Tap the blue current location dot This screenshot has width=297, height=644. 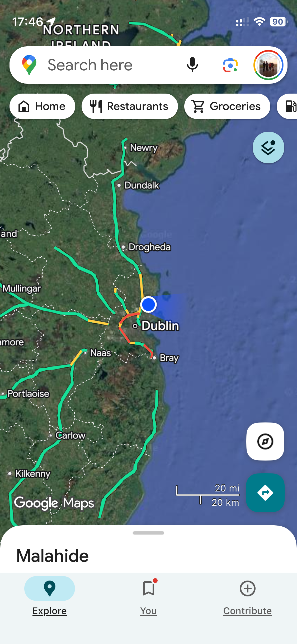click(148, 305)
